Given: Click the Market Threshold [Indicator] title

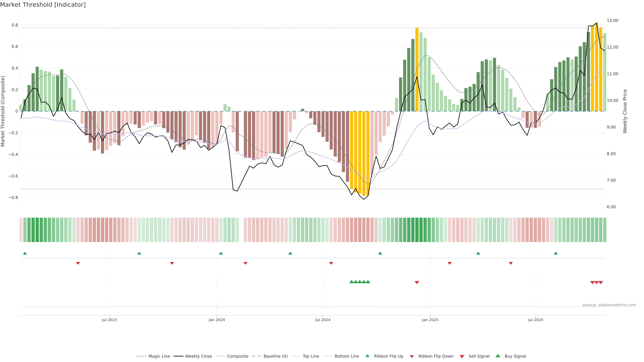Looking at the screenshot, I should [43, 5].
